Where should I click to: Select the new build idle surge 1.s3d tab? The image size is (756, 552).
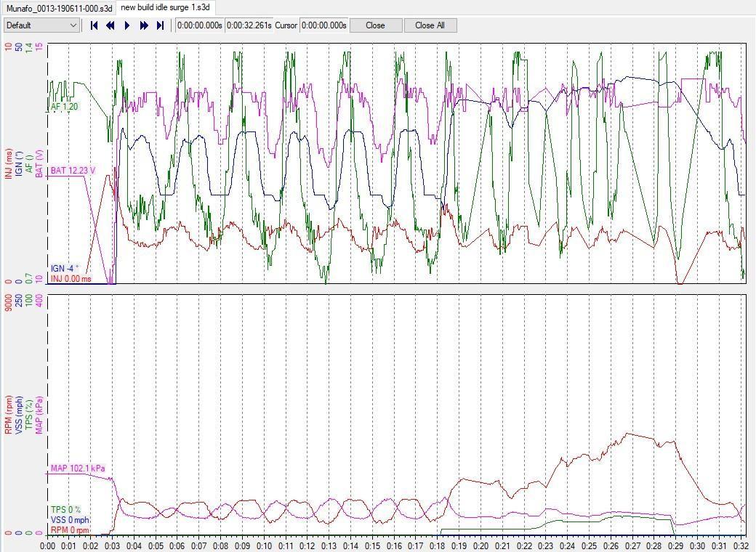tap(166, 7)
